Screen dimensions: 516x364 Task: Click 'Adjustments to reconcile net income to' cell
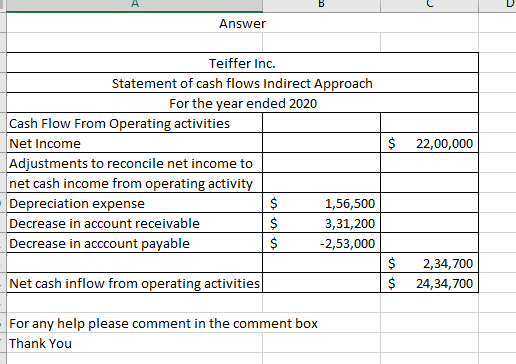135,163
